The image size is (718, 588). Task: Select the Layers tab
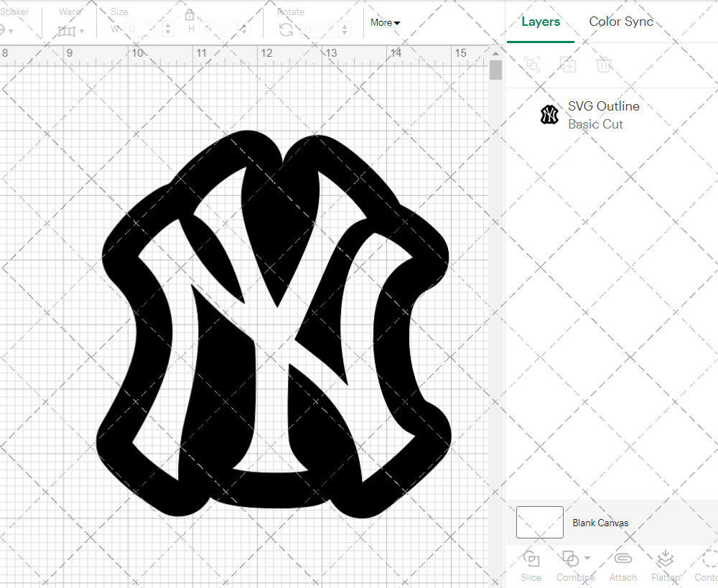541,22
